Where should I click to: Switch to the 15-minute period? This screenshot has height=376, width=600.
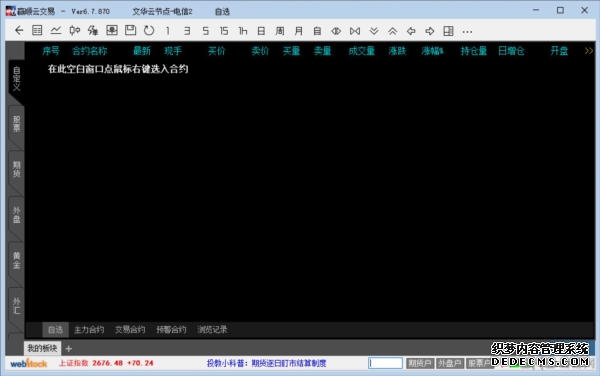(x=224, y=31)
